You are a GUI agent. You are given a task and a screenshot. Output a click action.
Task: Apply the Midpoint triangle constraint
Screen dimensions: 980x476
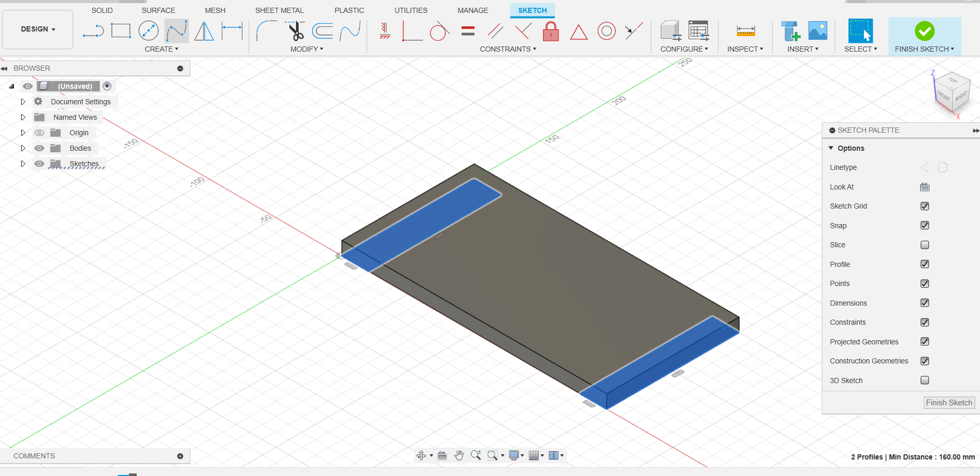pyautogui.click(x=579, y=32)
